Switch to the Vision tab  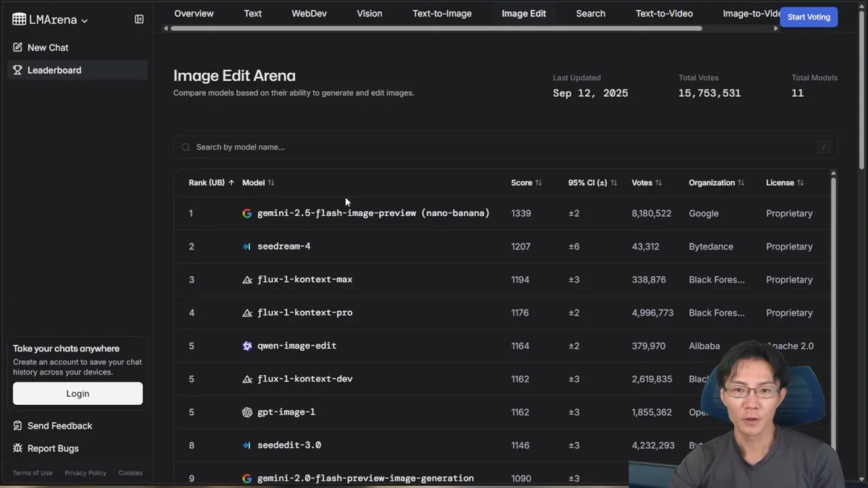tap(369, 13)
